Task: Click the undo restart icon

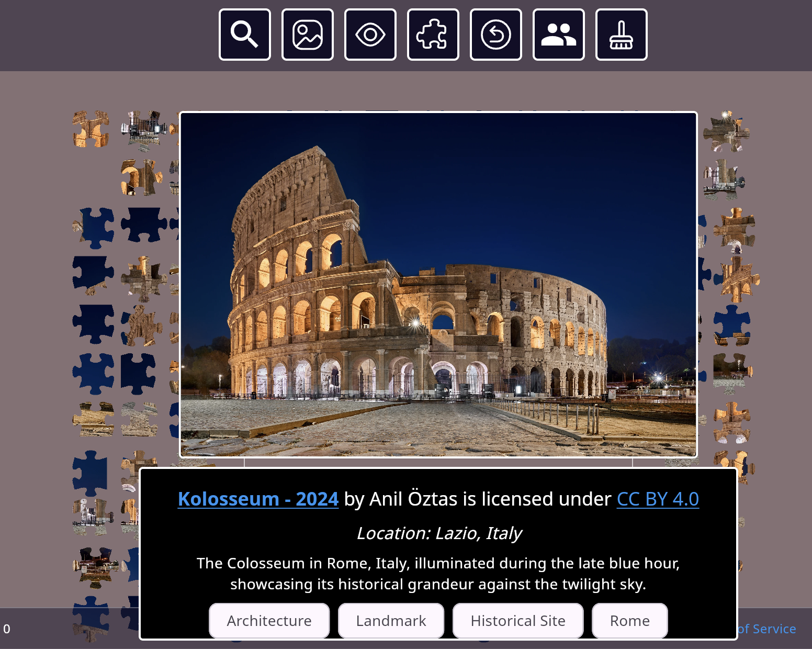Action: [495, 34]
